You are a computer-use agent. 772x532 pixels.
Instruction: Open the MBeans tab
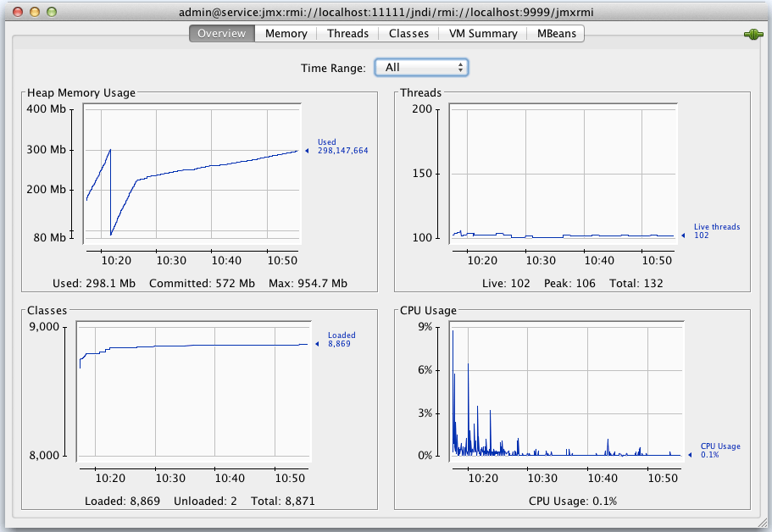coord(555,33)
